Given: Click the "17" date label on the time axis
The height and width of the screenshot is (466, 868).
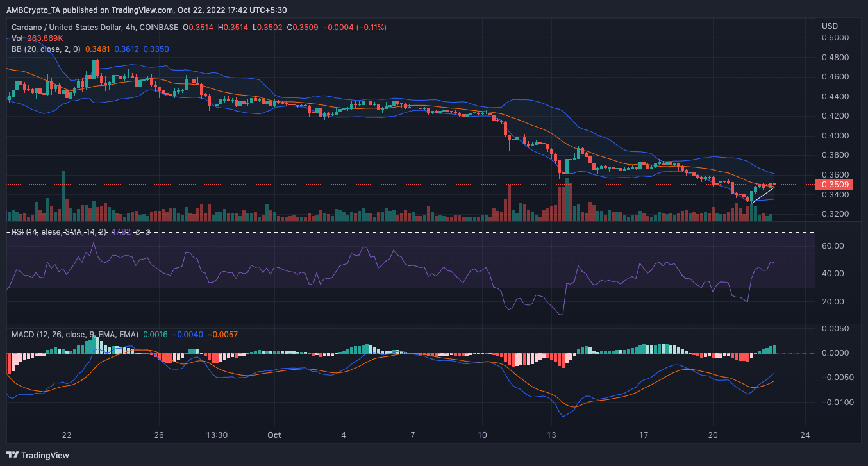Looking at the screenshot, I should pyautogui.click(x=643, y=435).
